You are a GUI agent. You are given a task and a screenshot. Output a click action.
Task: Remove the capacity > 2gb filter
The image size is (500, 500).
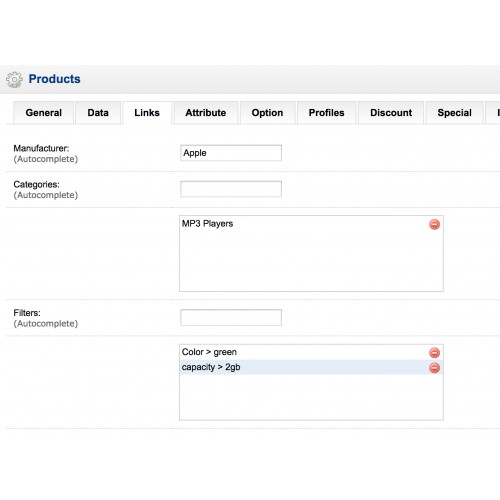point(434,368)
